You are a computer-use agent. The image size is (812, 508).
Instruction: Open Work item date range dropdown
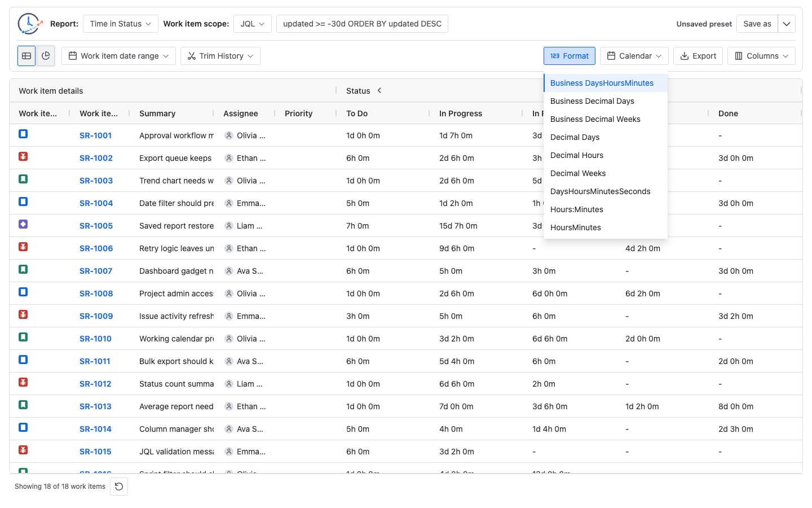coord(118,56)
